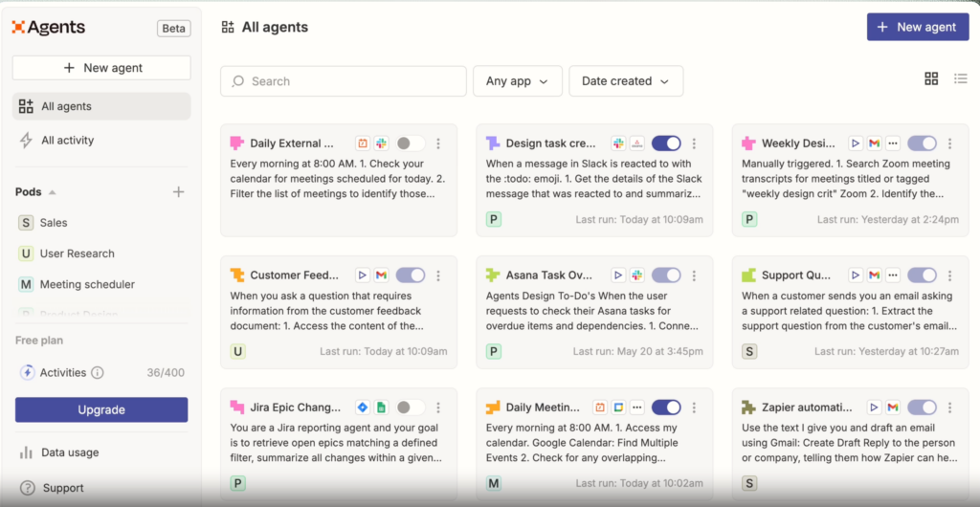Toggle the Support Qu agent switch

[x=922, y=276]
